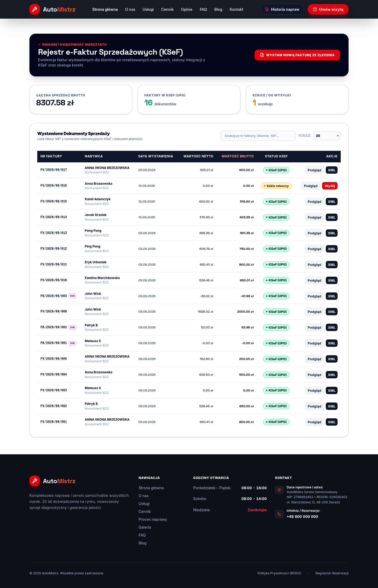378x588 pixels.
Task: Open Podgląd for draft invoice FV/2026/09/016
Action: pos(311,186)
